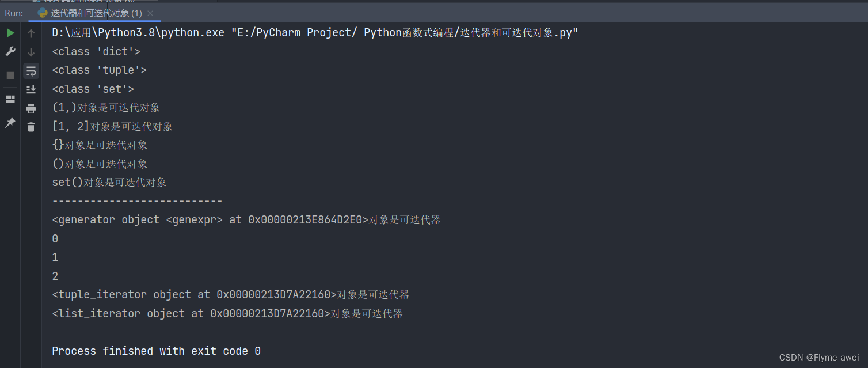Close the 迭代器和可迭代对象 (1) tab
This screenshot has width=868, height=368.
pos(151,13)
